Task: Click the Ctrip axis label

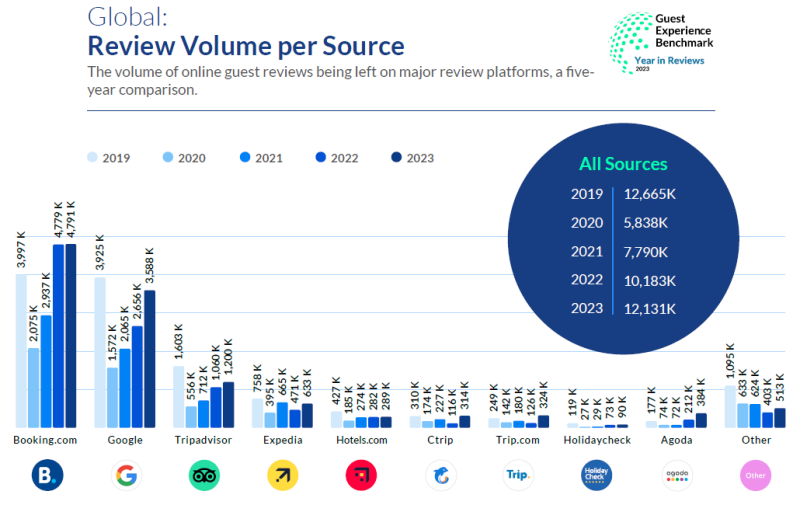Action: pos(440,440)
